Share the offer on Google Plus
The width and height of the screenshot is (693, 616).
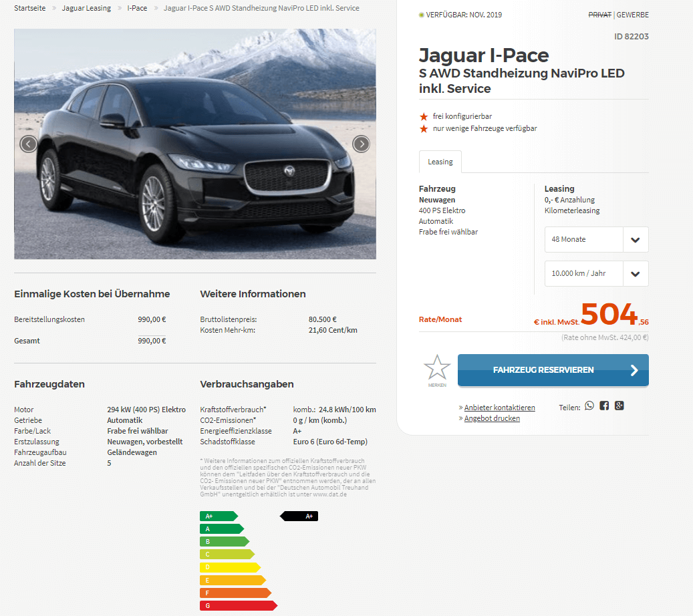point(619,406)
